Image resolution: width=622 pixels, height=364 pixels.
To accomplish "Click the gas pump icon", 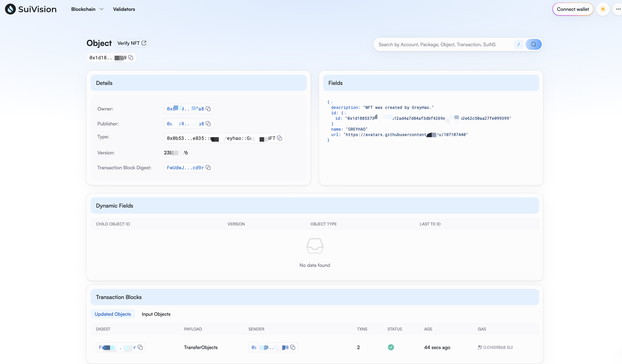I will (480, 347).
